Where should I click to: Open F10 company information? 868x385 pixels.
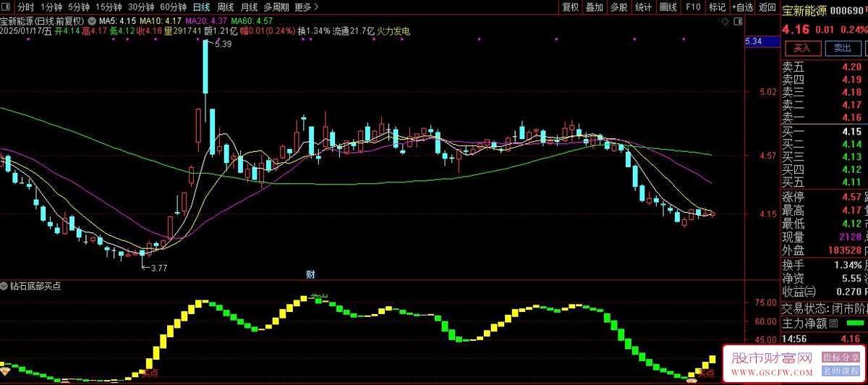tap(693, 7)
